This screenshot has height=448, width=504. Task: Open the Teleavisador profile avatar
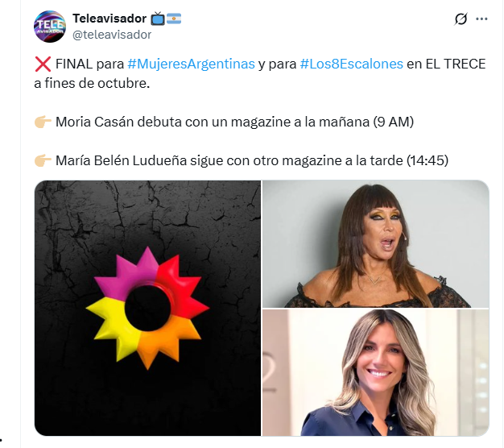[50, 27]
